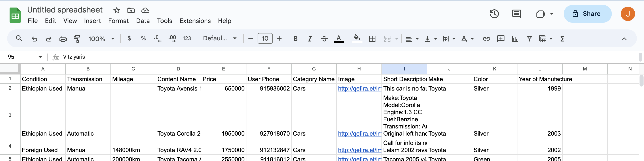Print the spreadsheet
Viewport: 644px width, 161px height.
63,39
